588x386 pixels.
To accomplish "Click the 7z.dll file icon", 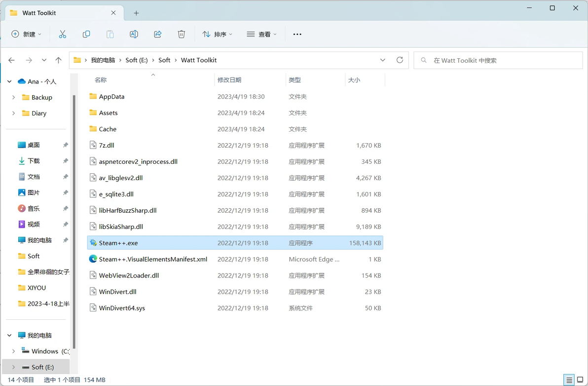I will [93, 145].
